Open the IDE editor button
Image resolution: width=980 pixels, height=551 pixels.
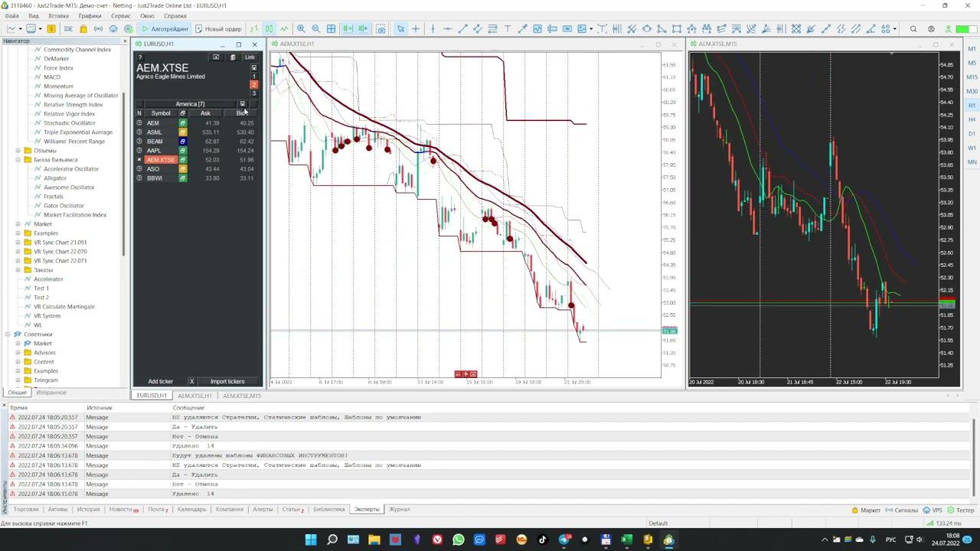(x=68, y=29)
